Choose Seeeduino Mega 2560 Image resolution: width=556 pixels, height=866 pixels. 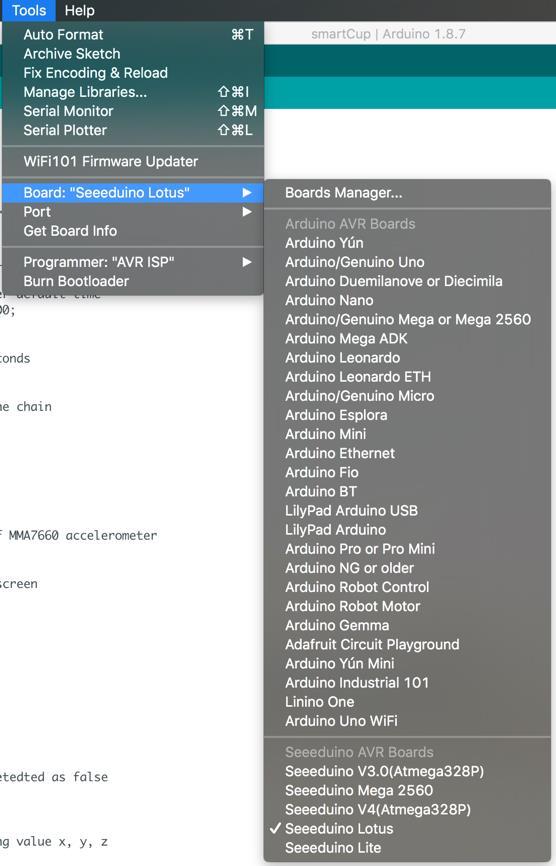pos(407,790)
